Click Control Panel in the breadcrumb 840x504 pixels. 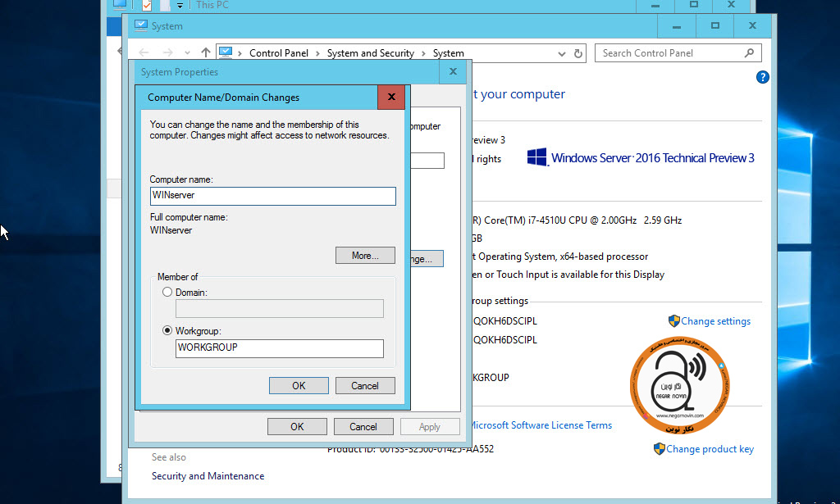coord(279,53)
